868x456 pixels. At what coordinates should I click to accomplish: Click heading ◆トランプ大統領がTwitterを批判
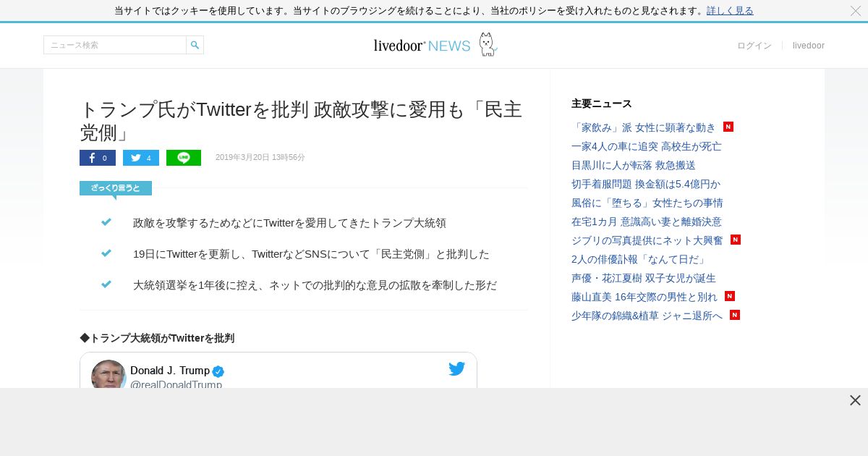[157, 338]
